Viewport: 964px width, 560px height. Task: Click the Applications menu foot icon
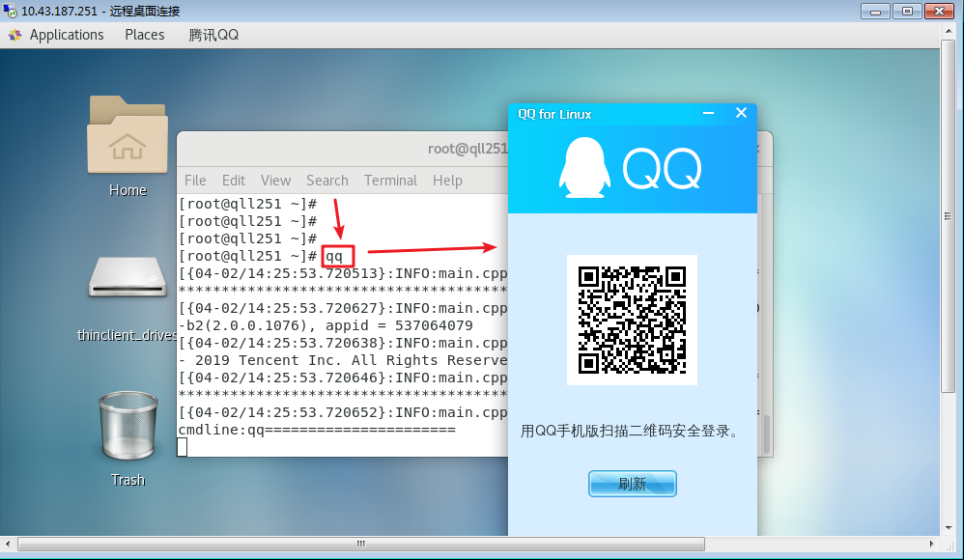14,35
